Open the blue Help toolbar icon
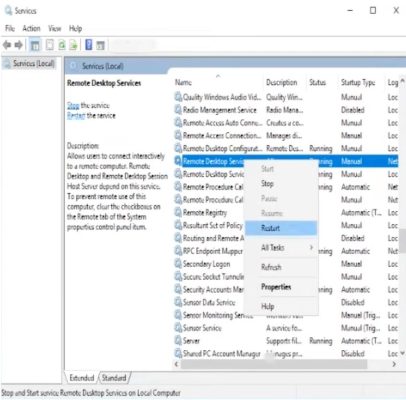The width and height of the screenshot is (406, 400). (x=89, y=45)
